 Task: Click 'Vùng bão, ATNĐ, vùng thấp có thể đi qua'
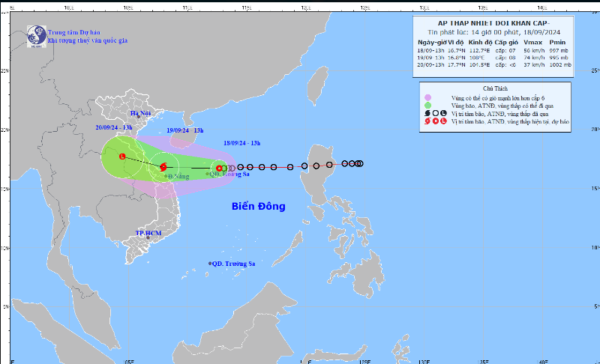(x=502, y=106)
